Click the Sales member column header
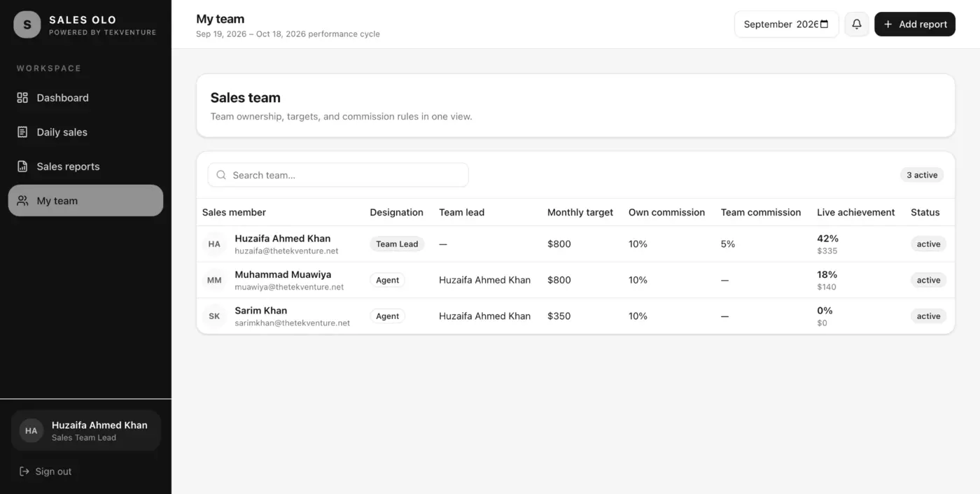 [x=234, y=213]
